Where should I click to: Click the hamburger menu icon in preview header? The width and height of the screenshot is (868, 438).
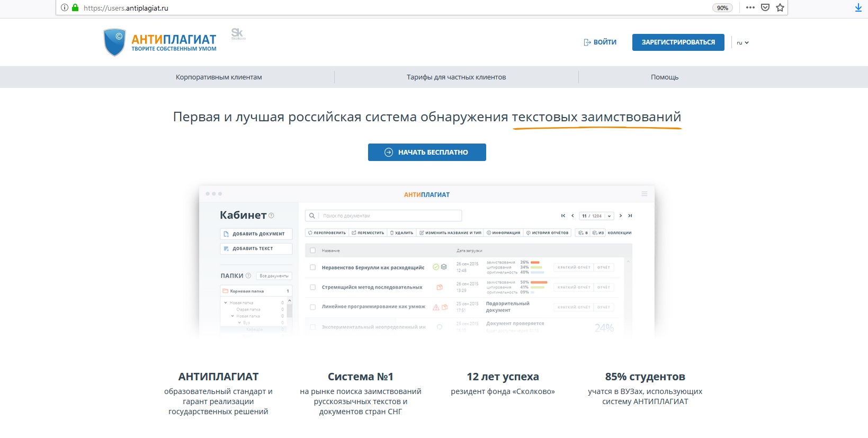[645, 194]
